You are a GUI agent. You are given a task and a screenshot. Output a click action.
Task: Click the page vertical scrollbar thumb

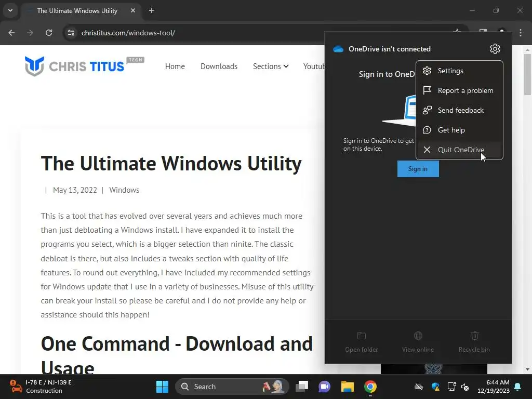pyautogui.click(x=527, y=75)
